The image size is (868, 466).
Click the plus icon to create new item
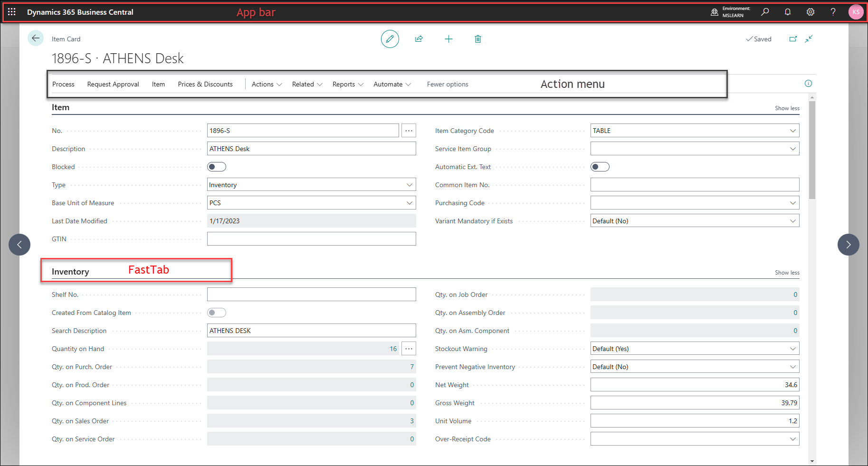point(448,39)
